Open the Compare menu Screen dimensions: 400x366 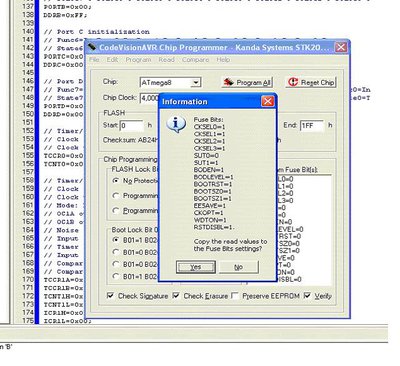[x=196, y=60]
